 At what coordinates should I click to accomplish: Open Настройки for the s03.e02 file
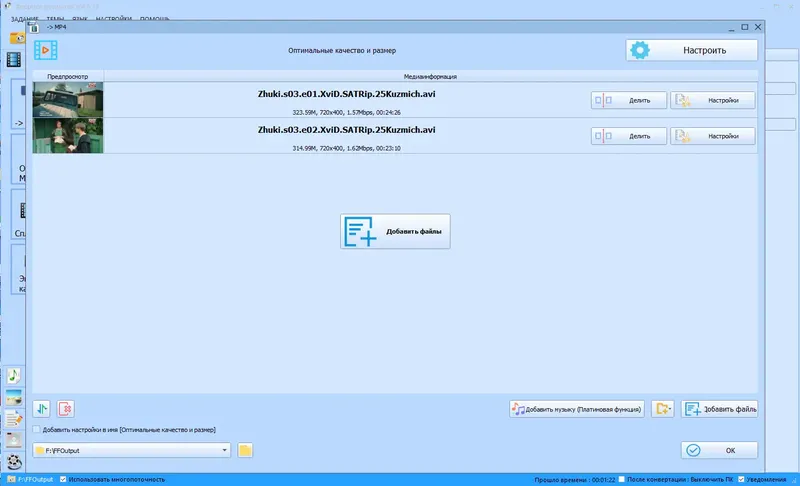712,136
